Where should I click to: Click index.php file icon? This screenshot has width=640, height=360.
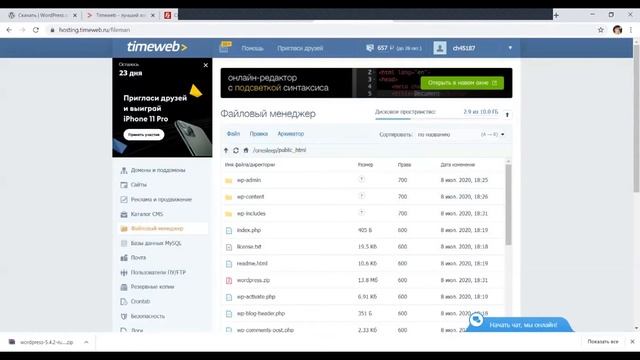click(x=229, y=231)
